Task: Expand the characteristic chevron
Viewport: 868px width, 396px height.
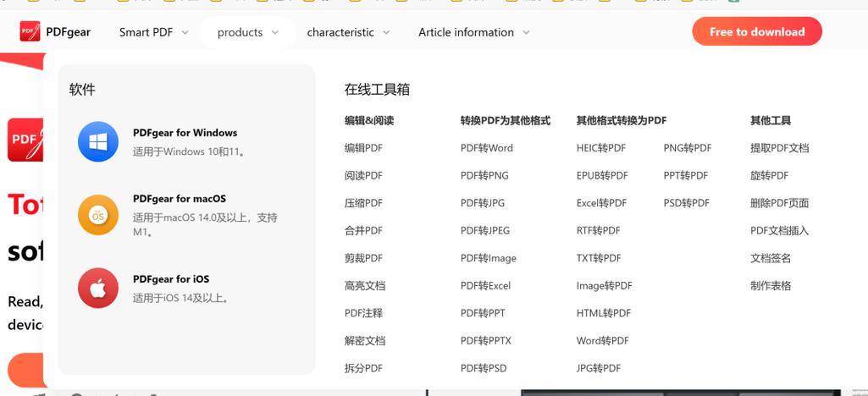Action: click(386, 33)
